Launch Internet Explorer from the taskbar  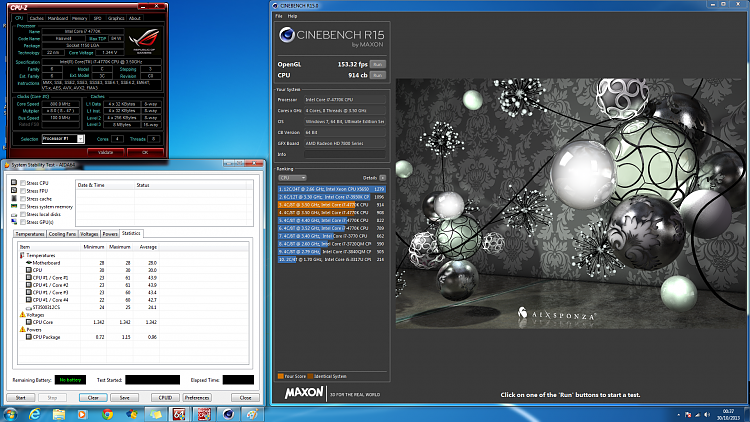(35, 414)
